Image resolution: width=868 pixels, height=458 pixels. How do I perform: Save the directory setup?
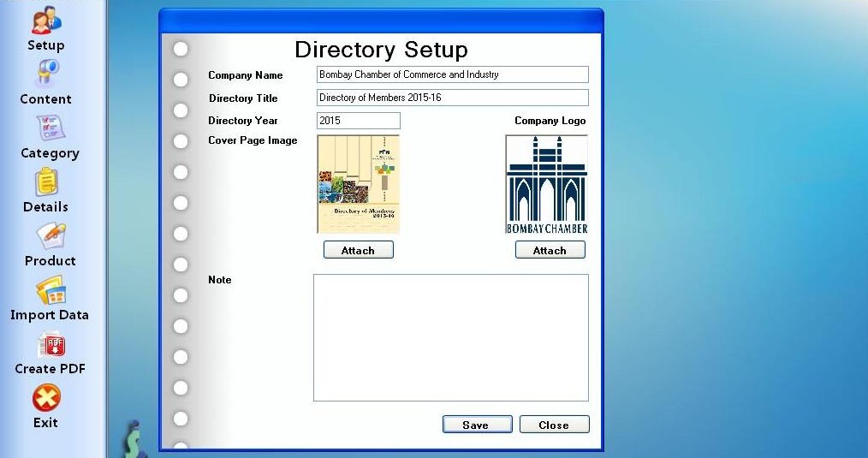[x=477, y=425]
